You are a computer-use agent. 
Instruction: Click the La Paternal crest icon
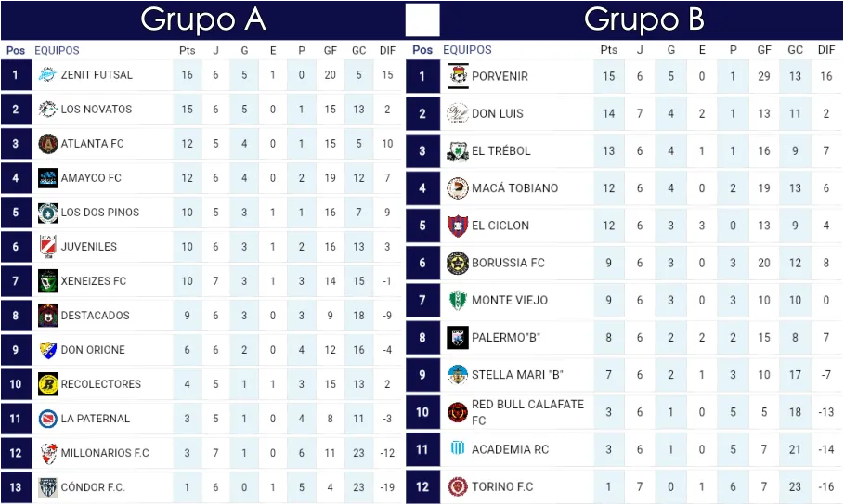tap(48, 418)
